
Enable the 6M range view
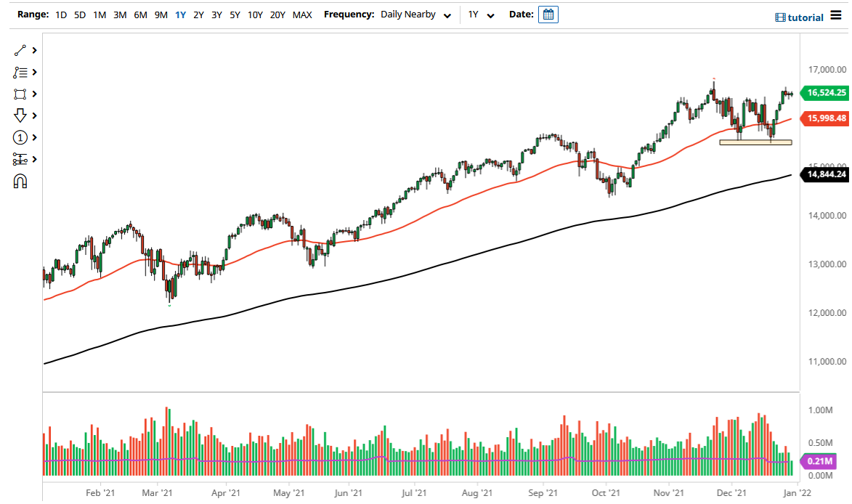point(140,14)
